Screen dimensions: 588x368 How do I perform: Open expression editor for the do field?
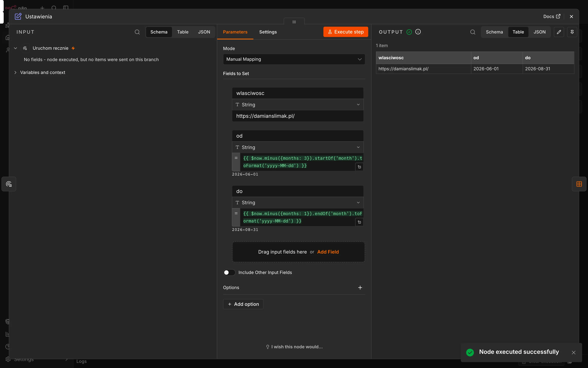[x=359, y=222]
